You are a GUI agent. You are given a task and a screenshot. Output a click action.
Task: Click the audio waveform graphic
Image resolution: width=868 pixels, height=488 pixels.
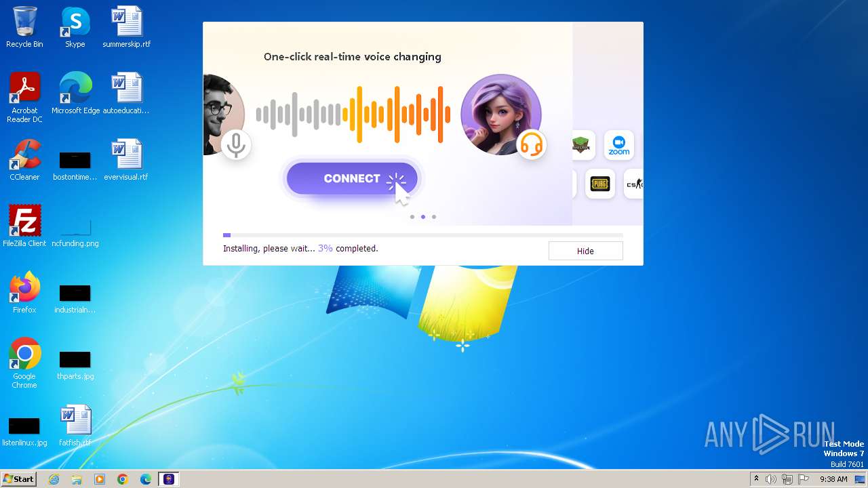click(x=353, y=115)
